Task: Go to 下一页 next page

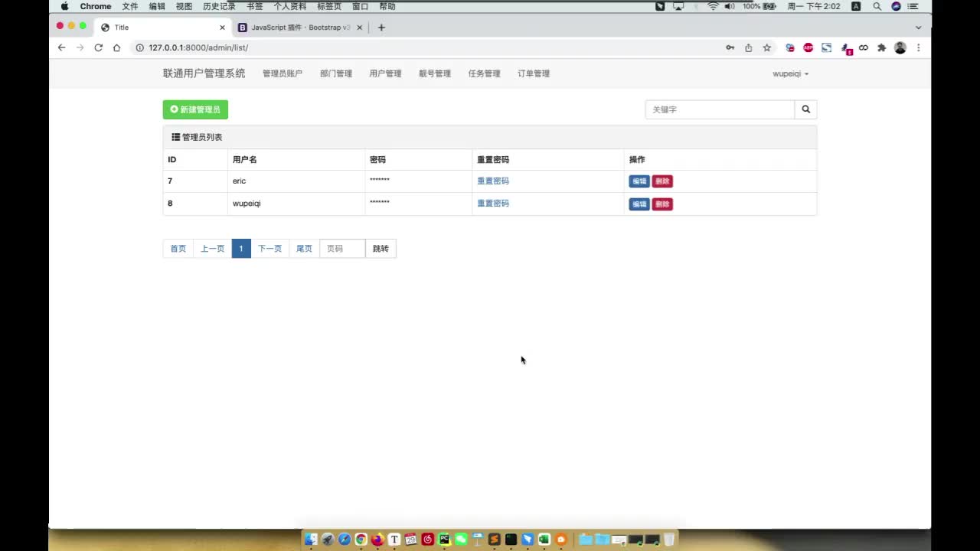Action: click(x=270, y=249)
